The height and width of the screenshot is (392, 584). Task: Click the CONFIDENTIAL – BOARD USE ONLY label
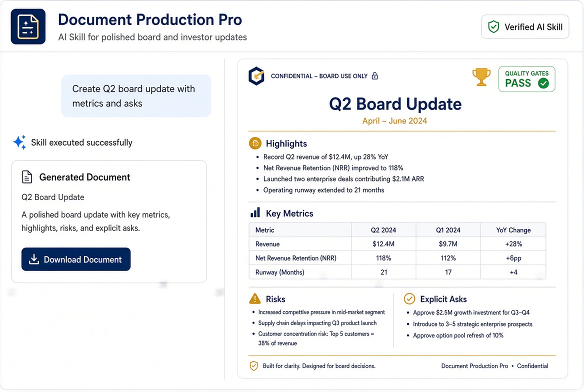[319, 76]
